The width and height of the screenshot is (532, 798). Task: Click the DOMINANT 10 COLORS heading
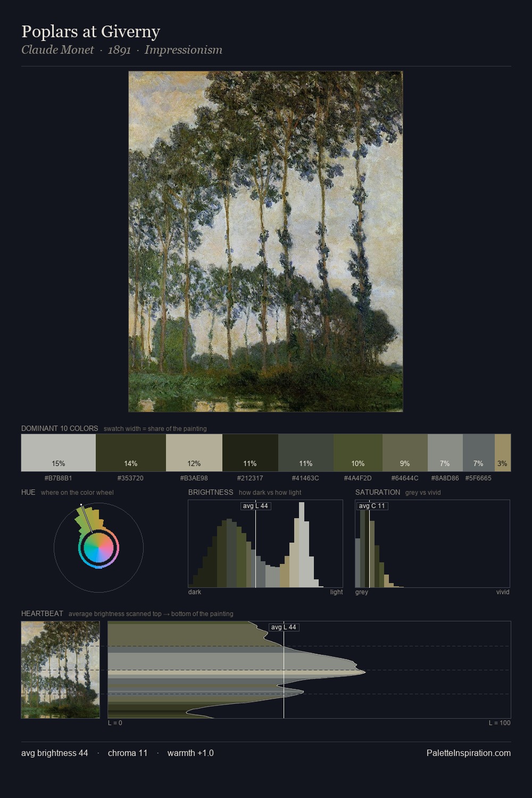(x=60, y=428)
